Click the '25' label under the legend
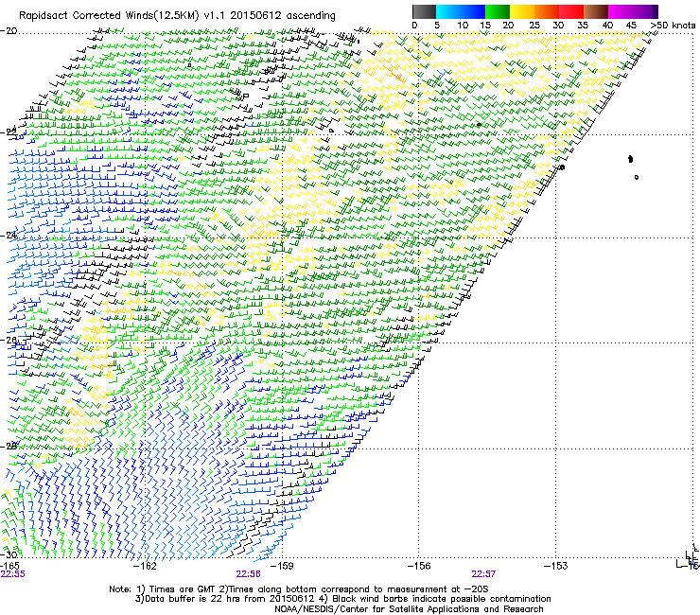This screenshot has width=700, height=615. [534, 26]
